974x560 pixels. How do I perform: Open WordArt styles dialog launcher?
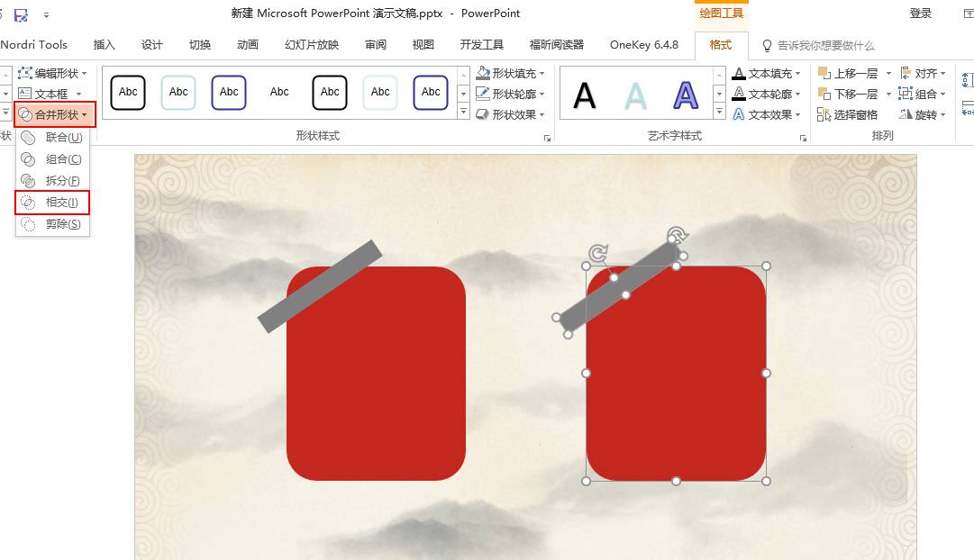click(803, 138)
